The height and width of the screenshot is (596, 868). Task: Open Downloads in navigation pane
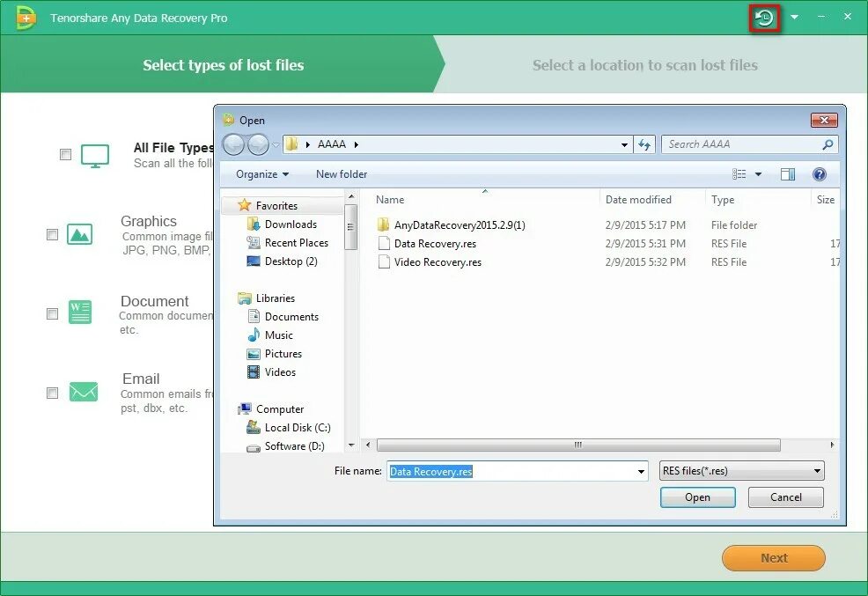click(x=291, y=224)
